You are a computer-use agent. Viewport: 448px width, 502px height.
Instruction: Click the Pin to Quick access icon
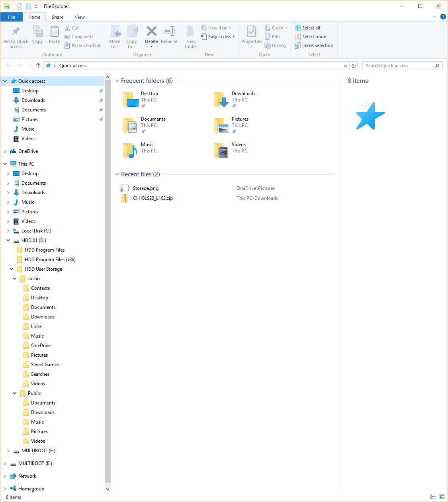tap(16, 31)
